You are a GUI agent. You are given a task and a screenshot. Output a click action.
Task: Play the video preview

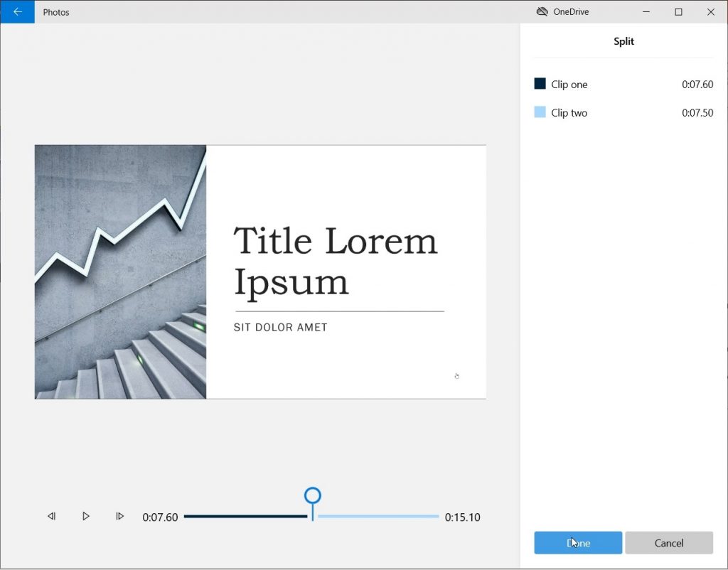click(85, 516)
